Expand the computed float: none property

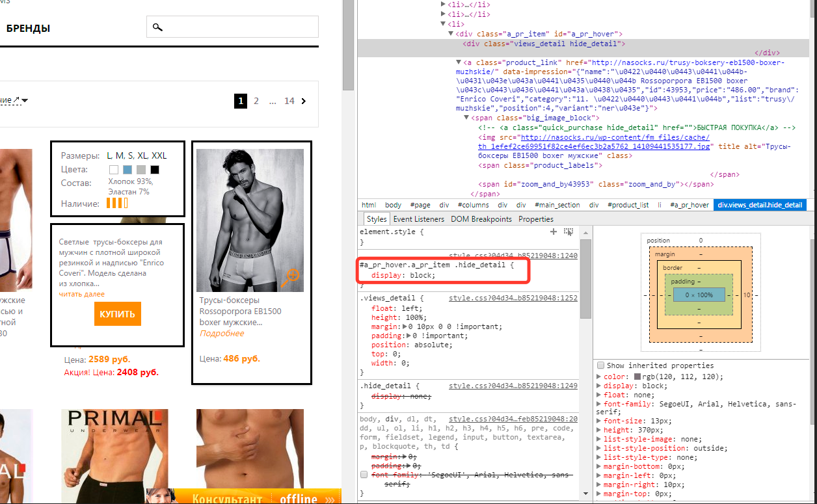[x=600, y=395]
